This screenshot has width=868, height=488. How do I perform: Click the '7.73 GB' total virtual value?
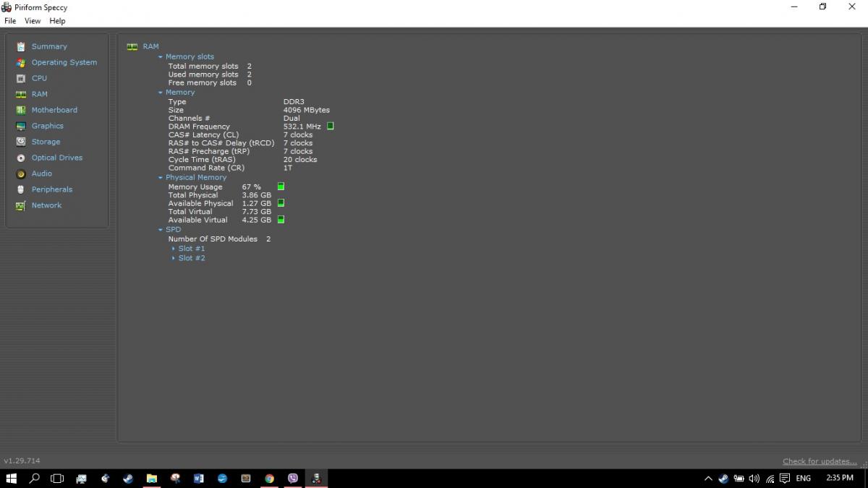[256, 212]
